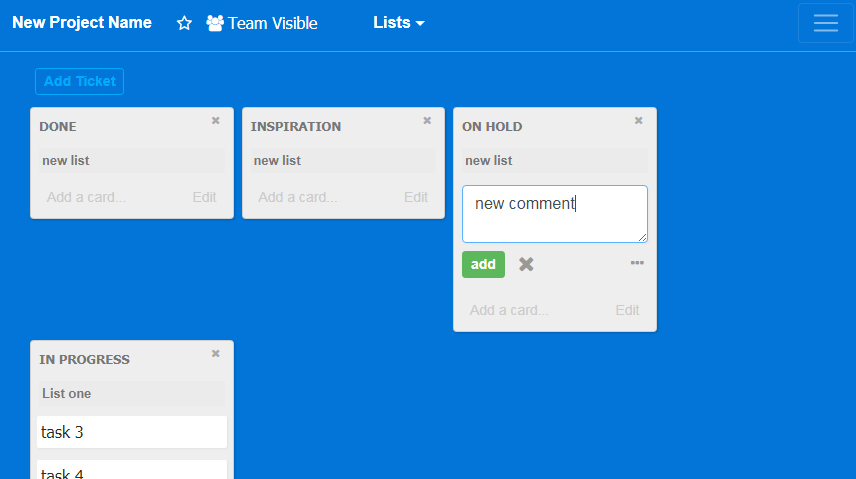
Task: Click Edit in the ON HOLD list
Action: click(x=627, y=310)
